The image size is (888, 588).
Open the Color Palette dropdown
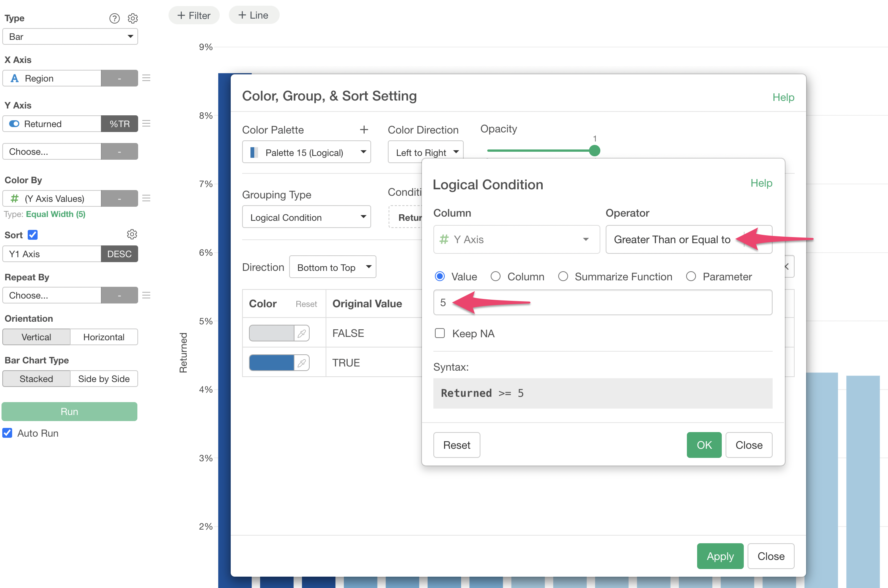coord(306,153)
